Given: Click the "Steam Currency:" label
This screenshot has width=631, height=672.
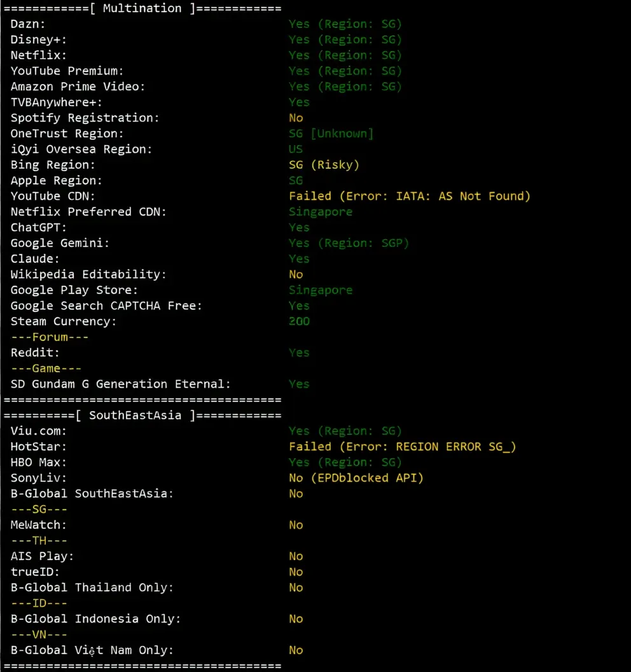Looking at the screenshot, I should 64,321.
